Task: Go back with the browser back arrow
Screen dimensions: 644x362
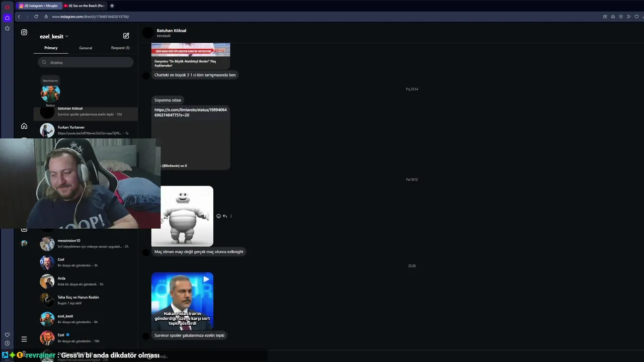Action: [x=19, y=17]
